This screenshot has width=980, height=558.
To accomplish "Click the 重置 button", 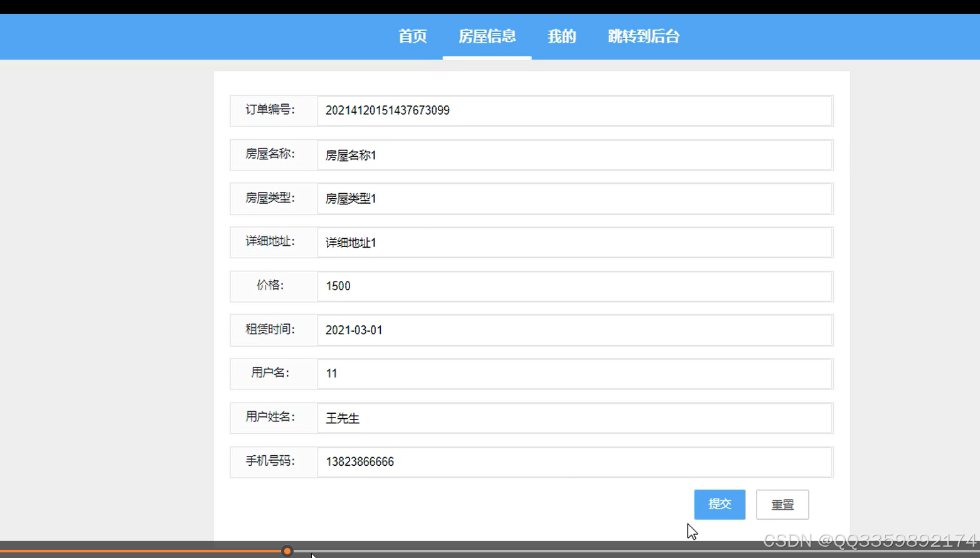I will (782, 505).
